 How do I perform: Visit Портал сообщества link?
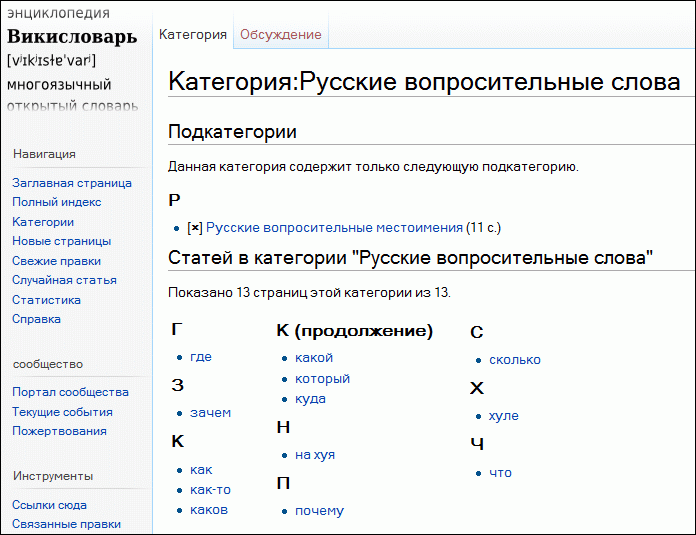point(70,392)
